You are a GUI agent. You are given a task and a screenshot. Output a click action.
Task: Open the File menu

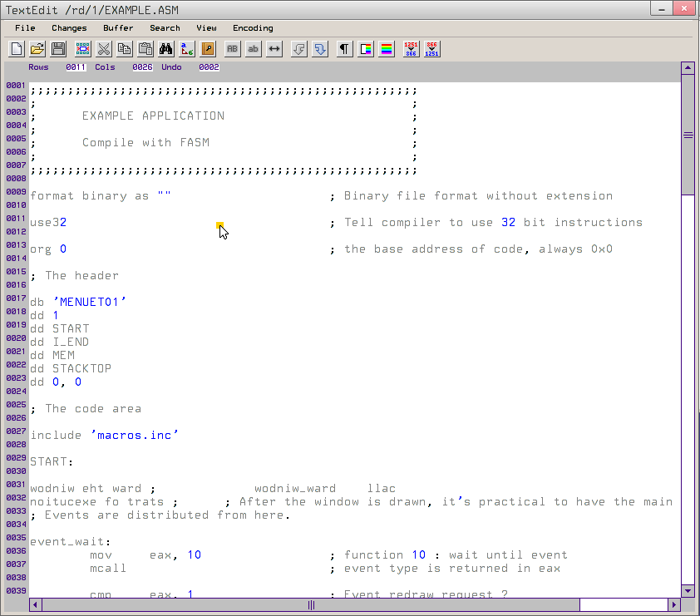click(25, 27)
